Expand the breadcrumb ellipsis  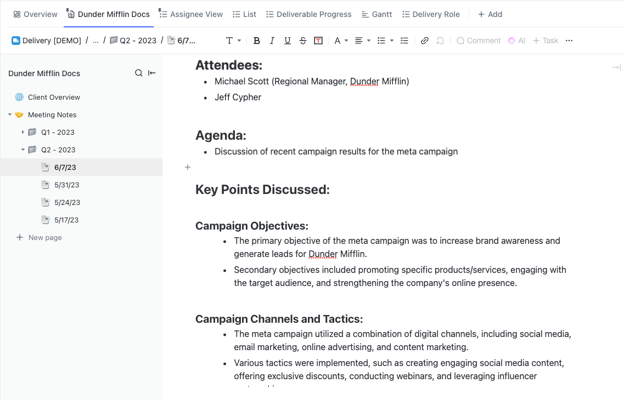coord(96,41)
